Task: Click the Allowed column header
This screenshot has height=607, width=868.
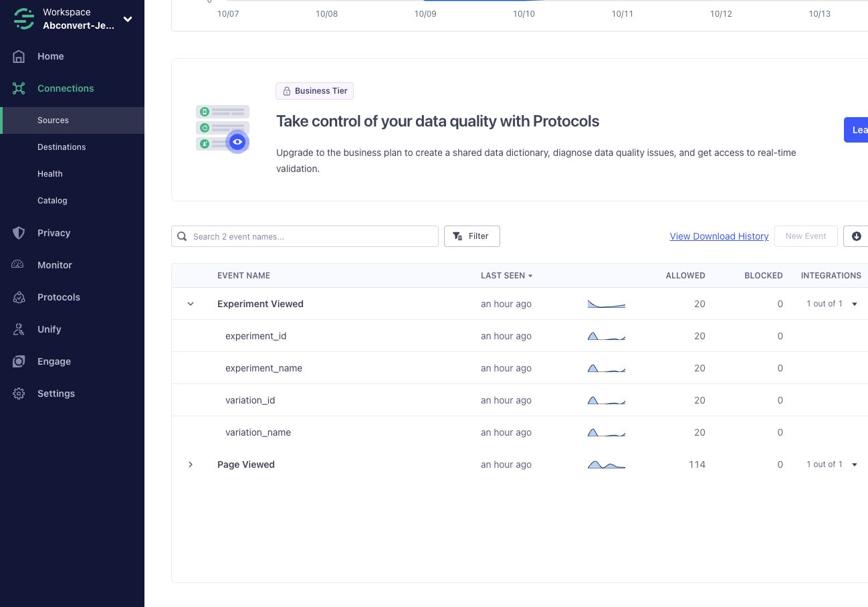Action: point(685,276)
